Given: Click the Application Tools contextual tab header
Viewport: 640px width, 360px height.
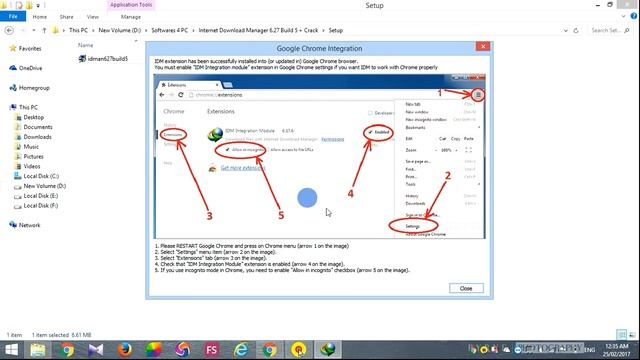Looking at the screenshot, I should [131, 5].
